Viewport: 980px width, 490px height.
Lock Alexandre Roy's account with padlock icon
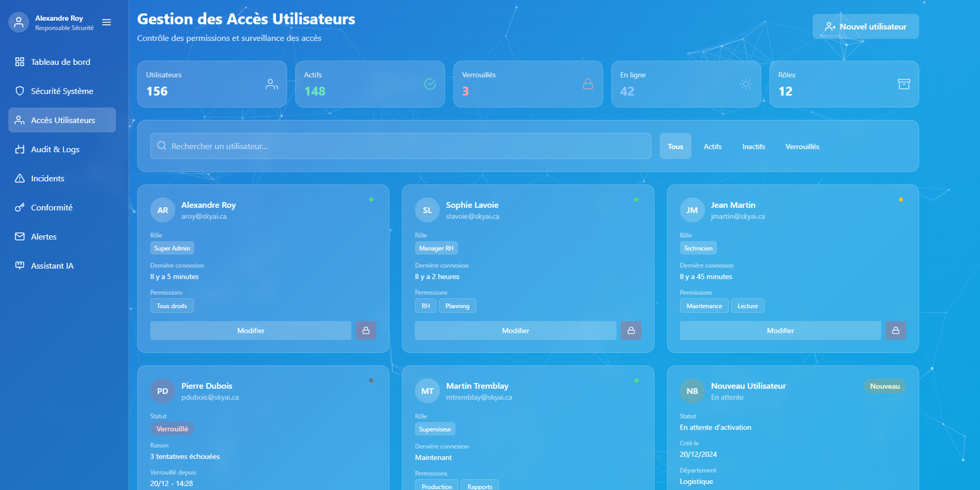[x=366, y=331]
